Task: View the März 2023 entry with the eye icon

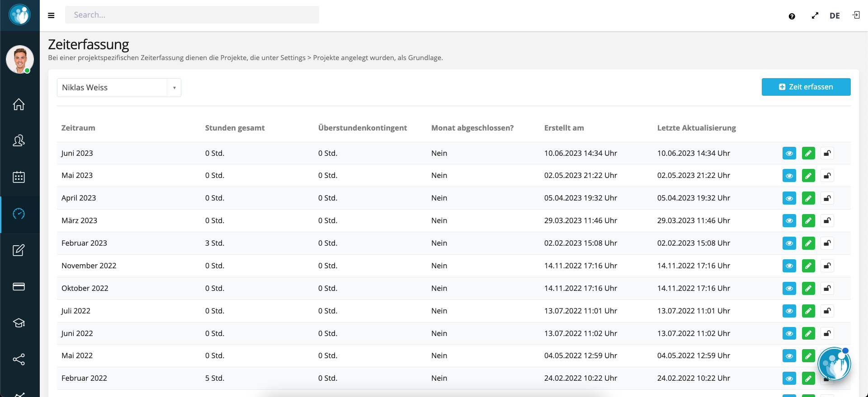Action: click(789, 221)
